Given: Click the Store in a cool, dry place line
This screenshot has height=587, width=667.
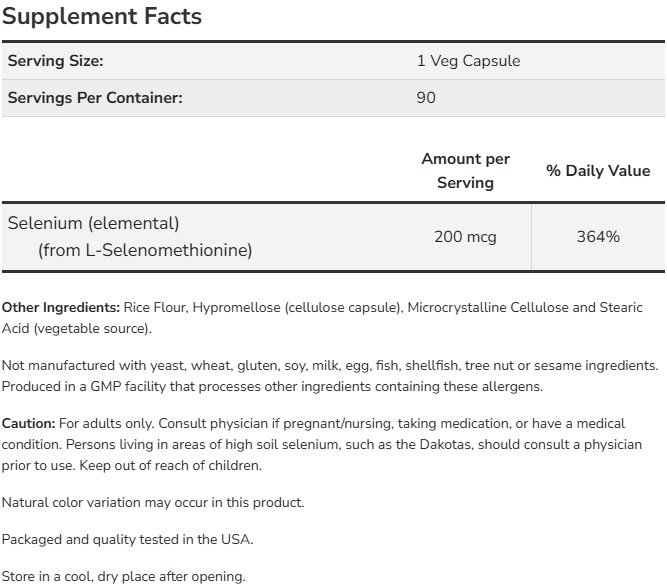Looking at the screenshot, I should point(123,576).
